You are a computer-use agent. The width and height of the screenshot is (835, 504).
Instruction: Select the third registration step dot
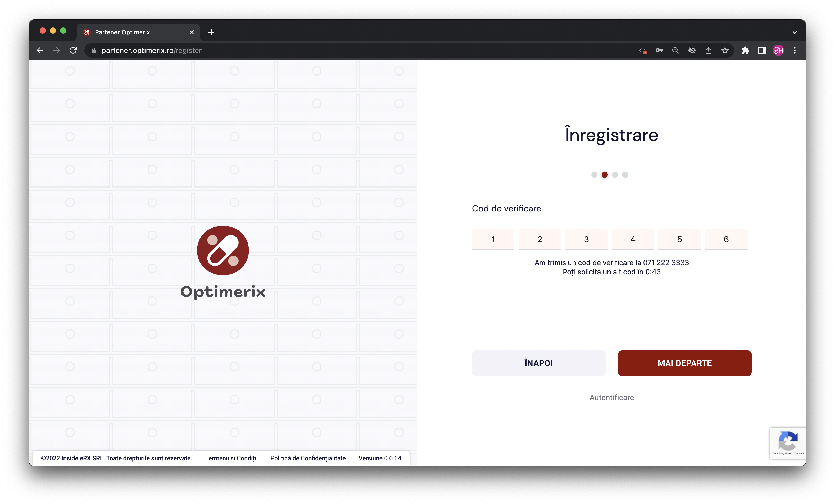coord(615,175)
